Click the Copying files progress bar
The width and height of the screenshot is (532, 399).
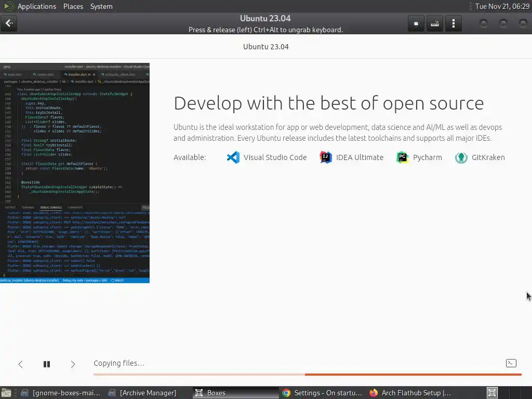click(308, 374)
